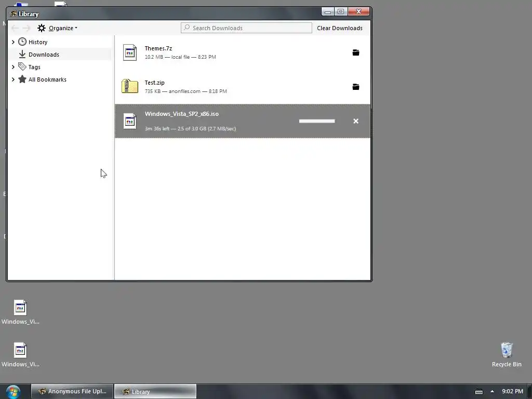Select History in the sidebar
This screenshot has height=399, width=532.
coord(37,42)
